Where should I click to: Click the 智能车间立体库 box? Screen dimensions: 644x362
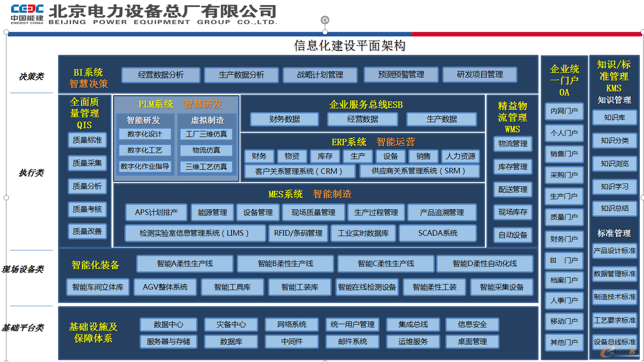[98, 287]
